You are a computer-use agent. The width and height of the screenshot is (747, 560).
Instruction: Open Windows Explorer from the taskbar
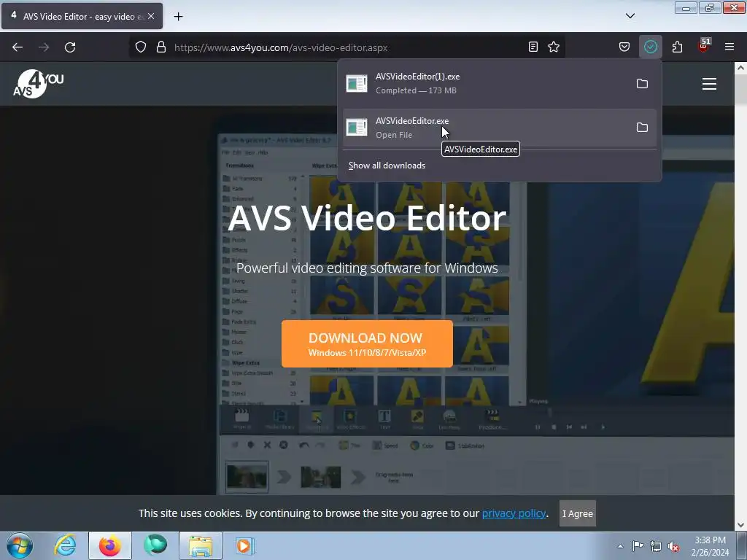click(x=201, y=545)
